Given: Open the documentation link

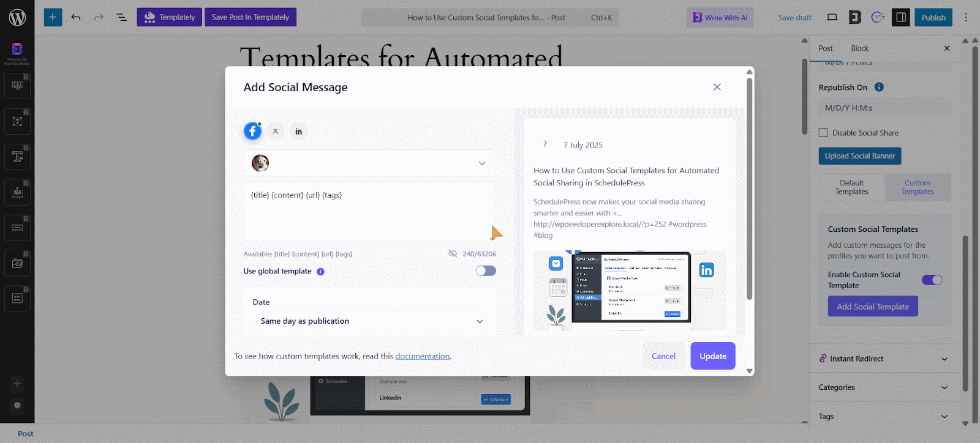Looking at the screenshot, I should (422, 356).
